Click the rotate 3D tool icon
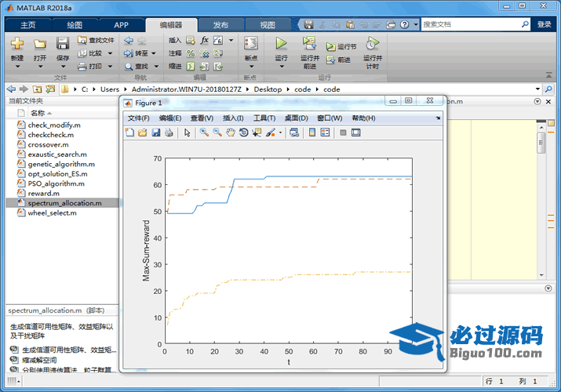Image resolution: width=561 pixels, height=392 pixels. [x=244, y=132]
